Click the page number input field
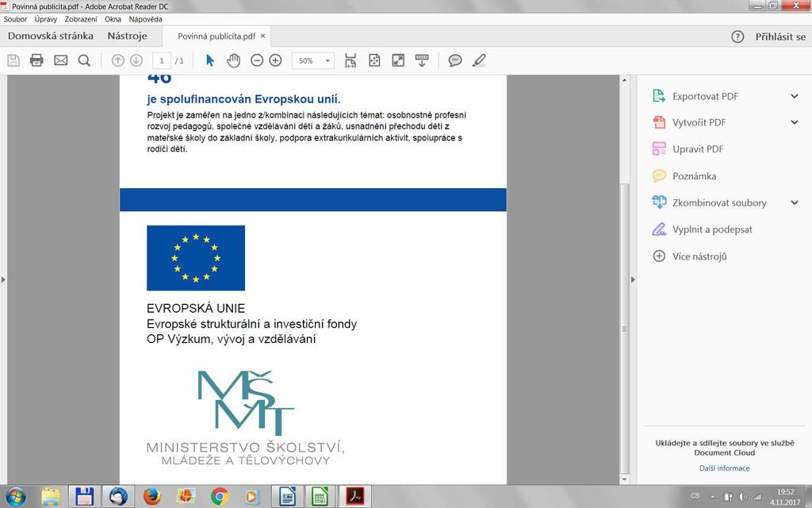812x508 pixels. (162, 60)
